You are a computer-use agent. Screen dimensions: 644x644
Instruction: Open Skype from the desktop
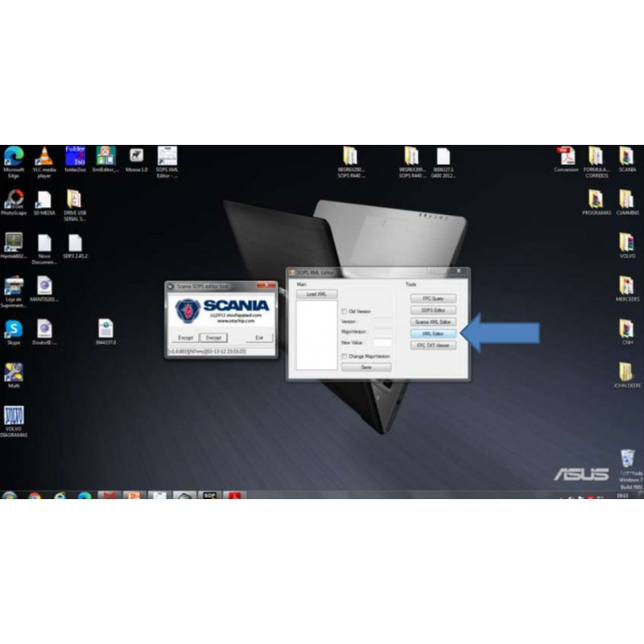click(14, 330)
